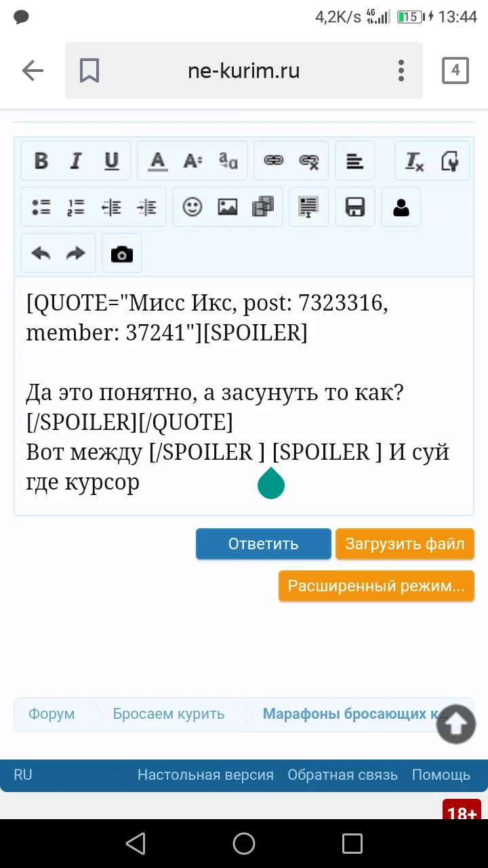Undo last edit in editor
This screenshot has width=488, height=868.
(x=41, y=254)
